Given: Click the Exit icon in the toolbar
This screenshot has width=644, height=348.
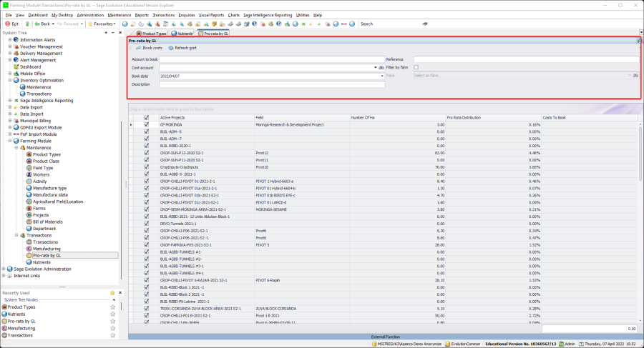Looking at the screenshot, I should click(9, 24).
